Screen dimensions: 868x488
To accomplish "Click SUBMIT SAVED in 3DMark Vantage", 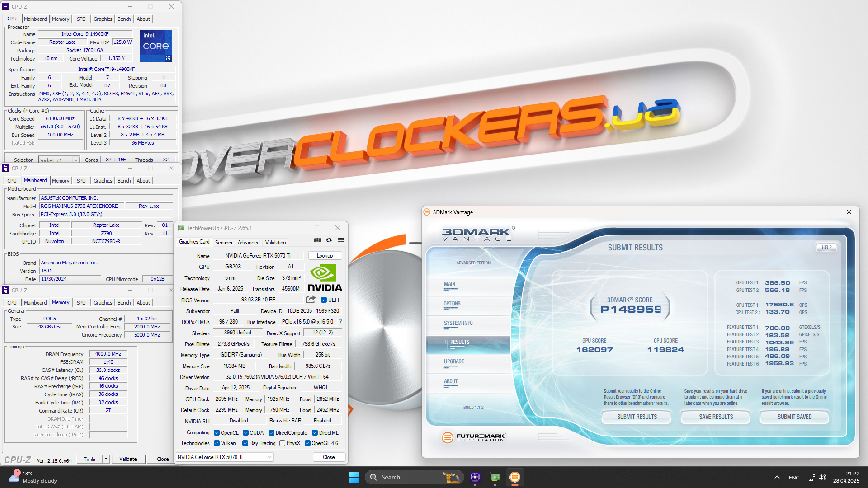I will [794, 417].
